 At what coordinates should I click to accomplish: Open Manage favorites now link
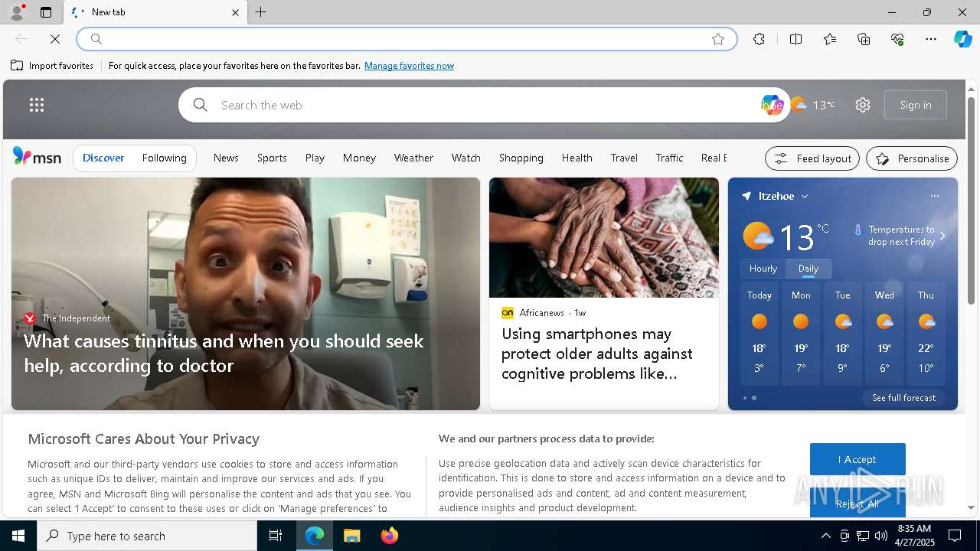coord(409,66)
